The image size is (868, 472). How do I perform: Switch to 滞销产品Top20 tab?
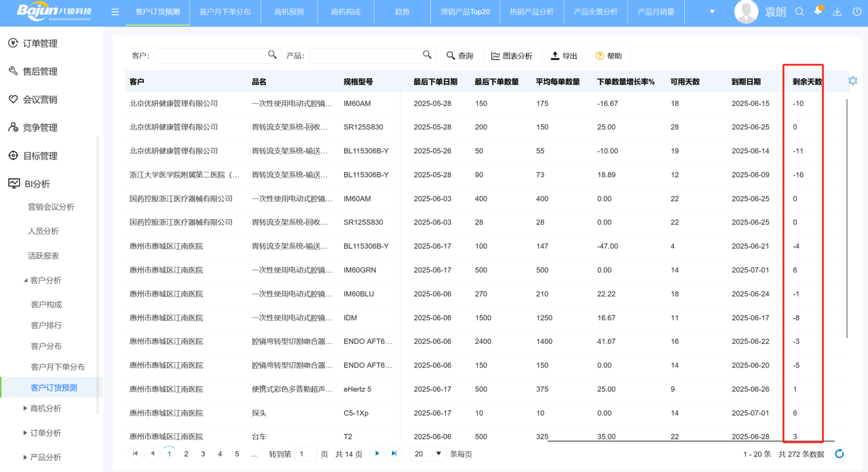tap(465, 12)
